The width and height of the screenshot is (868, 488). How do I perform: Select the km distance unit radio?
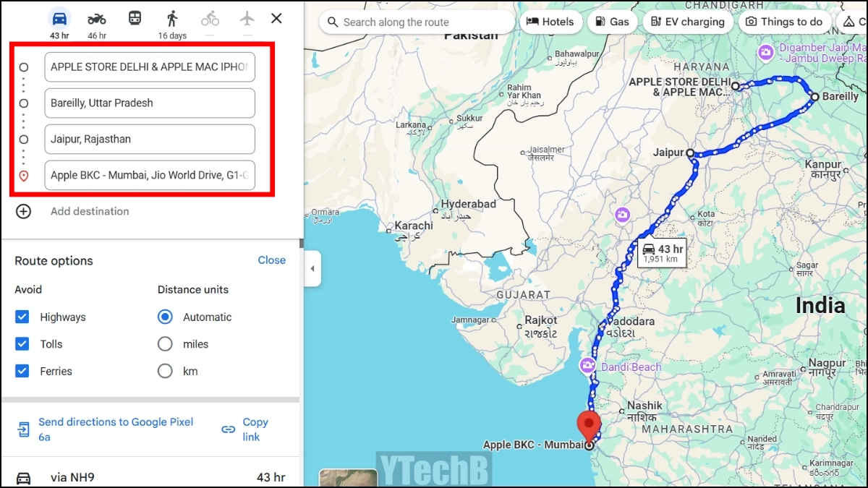point(166,371)
